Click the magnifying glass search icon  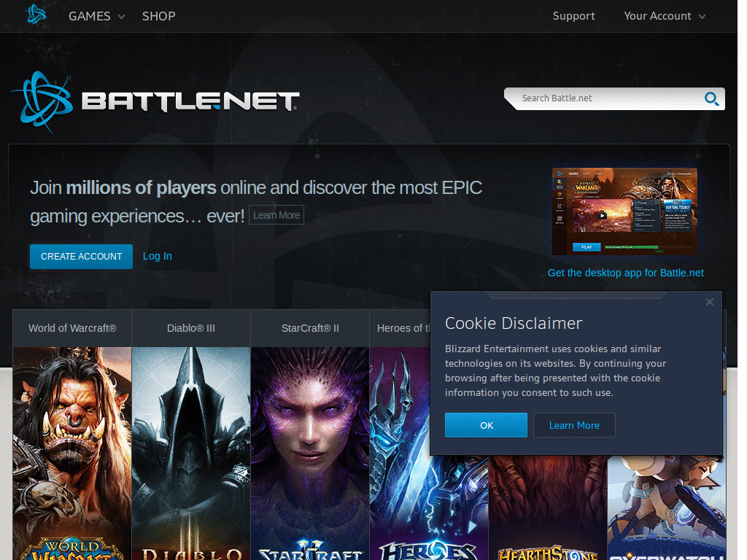coord(711,98)
